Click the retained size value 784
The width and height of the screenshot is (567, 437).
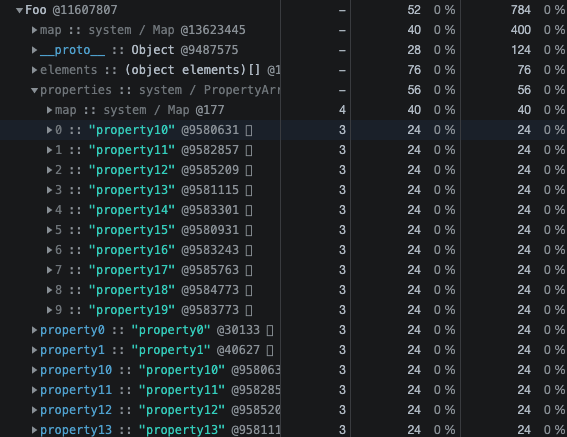521,10
